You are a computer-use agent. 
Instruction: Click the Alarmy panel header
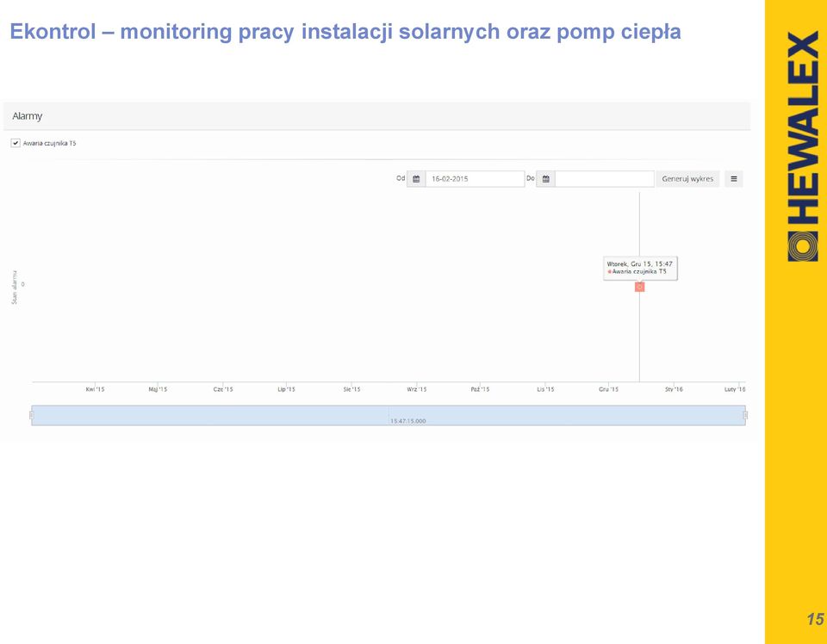376,116
